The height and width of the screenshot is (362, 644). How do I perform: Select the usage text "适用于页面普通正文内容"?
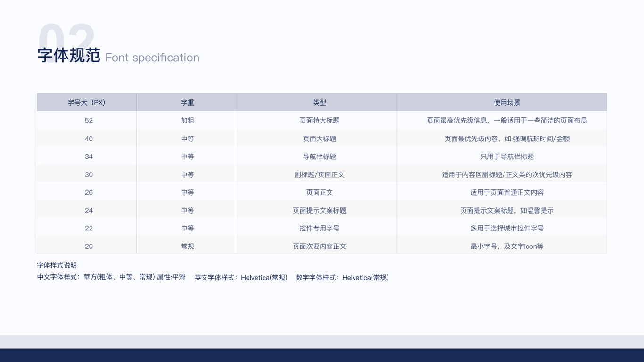[x=507, y=192]
